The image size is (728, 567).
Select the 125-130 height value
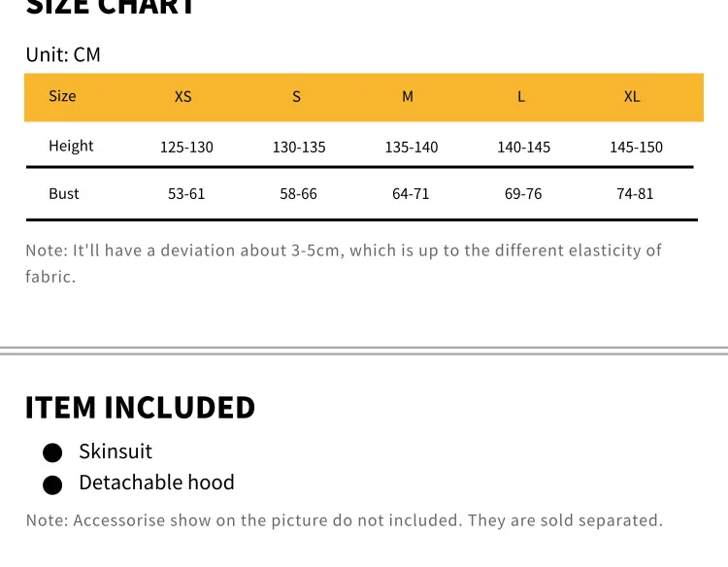coord(186,148)
